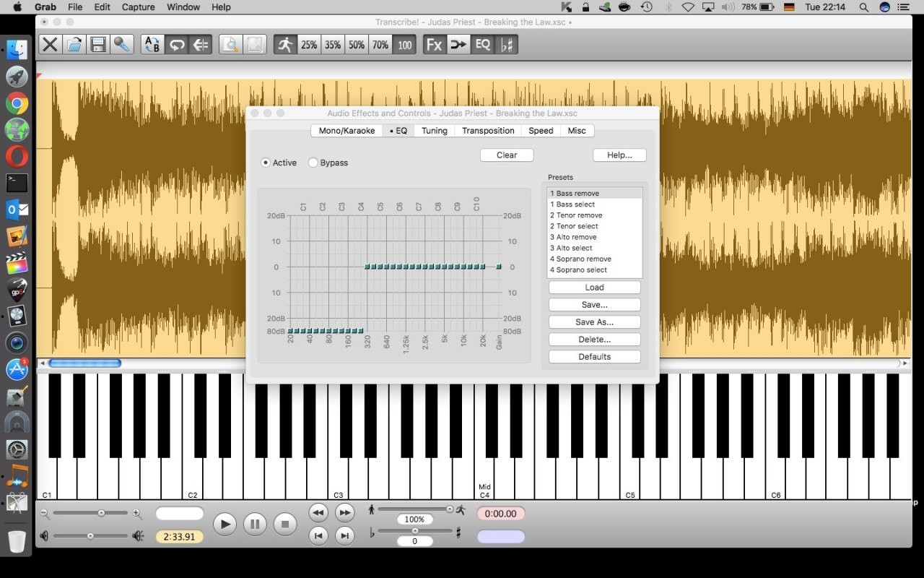Click the Play button
This screenshot has width=924, height=578.
(x=225, y=525)
